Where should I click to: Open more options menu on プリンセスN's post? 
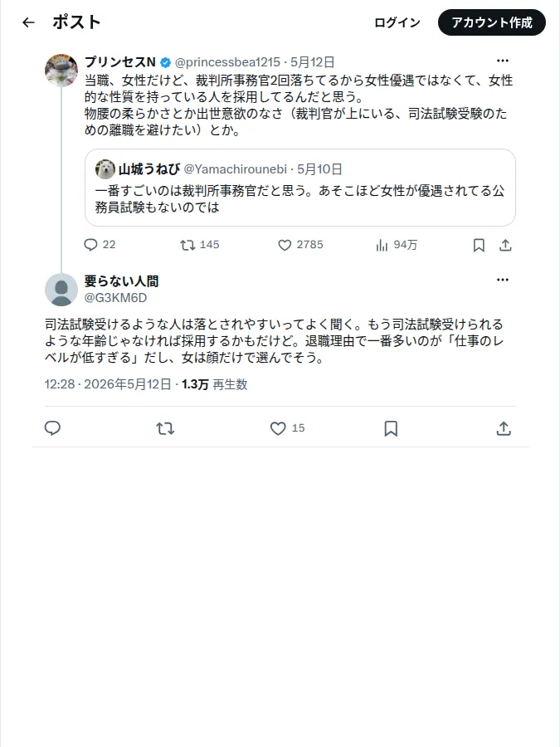click(503, 61)
